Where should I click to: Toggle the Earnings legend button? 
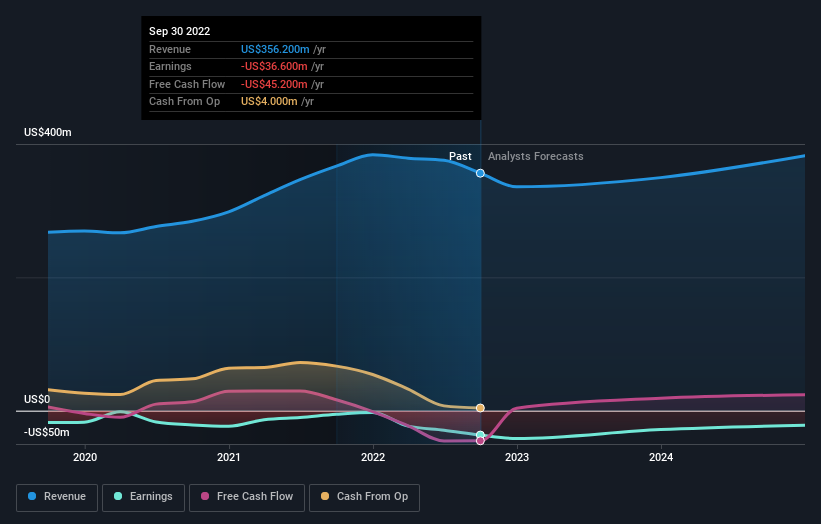click(x=143, y=497)
